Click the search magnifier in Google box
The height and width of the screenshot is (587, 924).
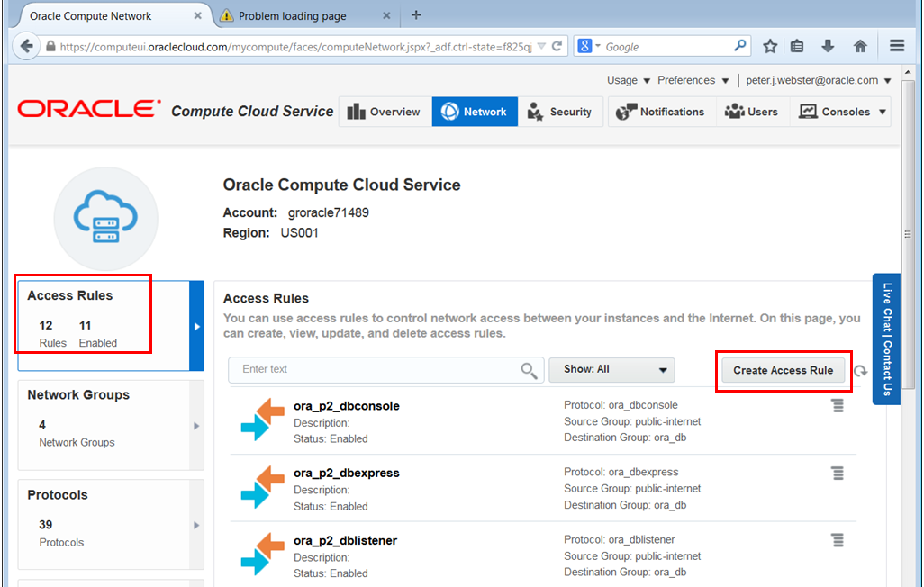(740, 46)
